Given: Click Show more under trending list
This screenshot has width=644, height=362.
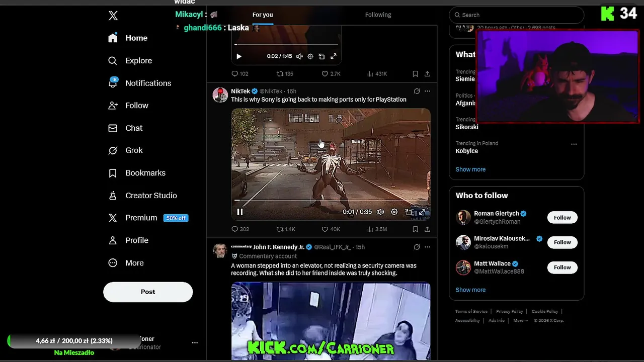Looking at the screenshot, I should (470, 169).
